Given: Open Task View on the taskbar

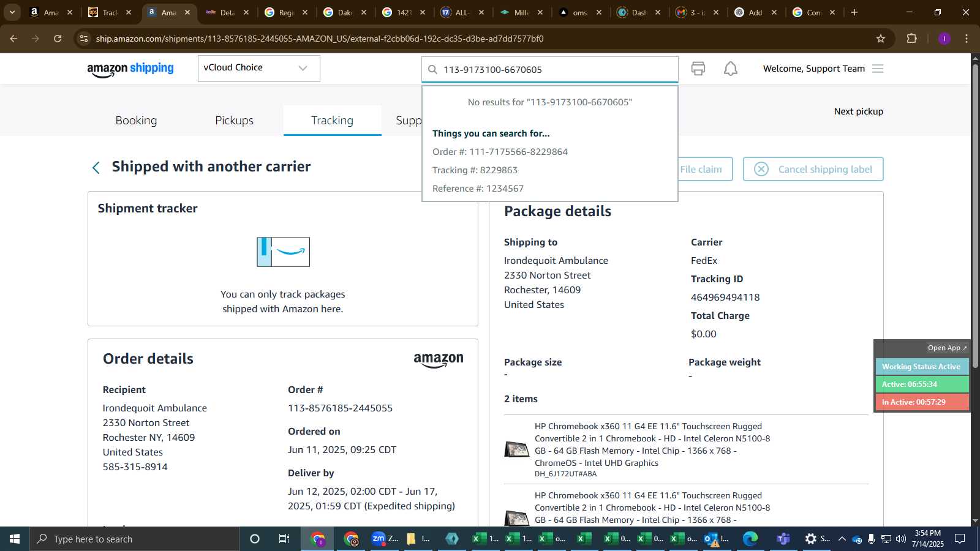Looking at the screenshot, I should tap(284, 539).
